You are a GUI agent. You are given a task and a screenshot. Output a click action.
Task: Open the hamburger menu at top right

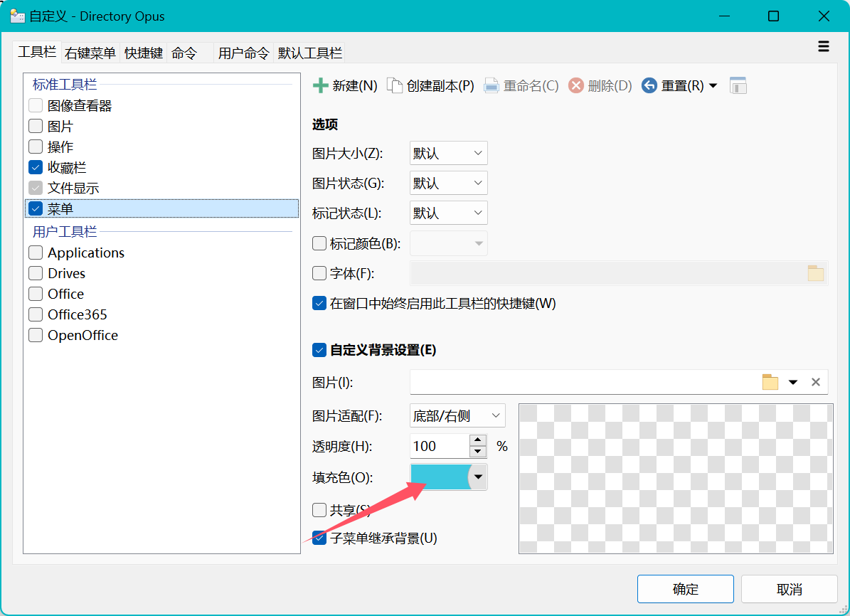[x=824, y=47]
